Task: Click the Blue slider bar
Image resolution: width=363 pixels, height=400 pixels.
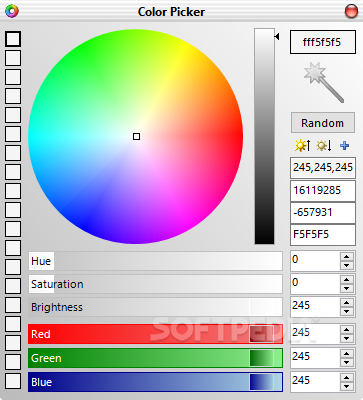Action: coord(155,382)
